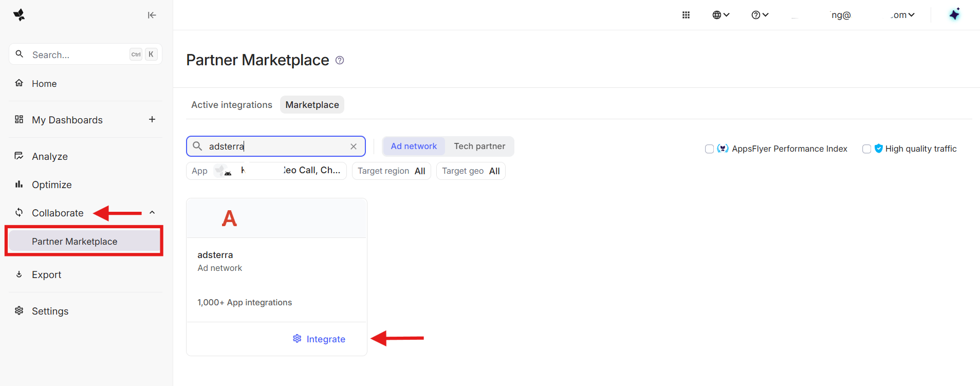Click the Ctrl K shortcut hint
Screen dimensions: 980x386
143,54
